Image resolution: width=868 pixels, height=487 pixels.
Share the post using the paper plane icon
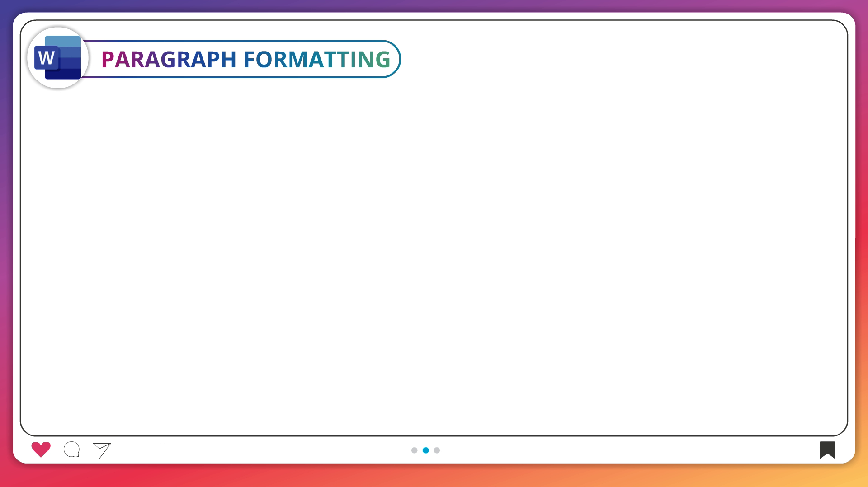pyautogui.click(x=102, y=450)
